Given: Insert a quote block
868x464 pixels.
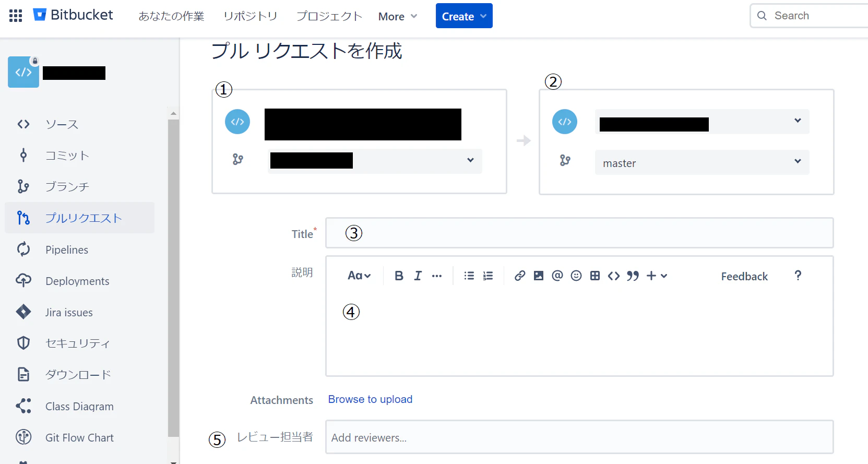Looking at the screenshot, I should click(x=633, y=276).
